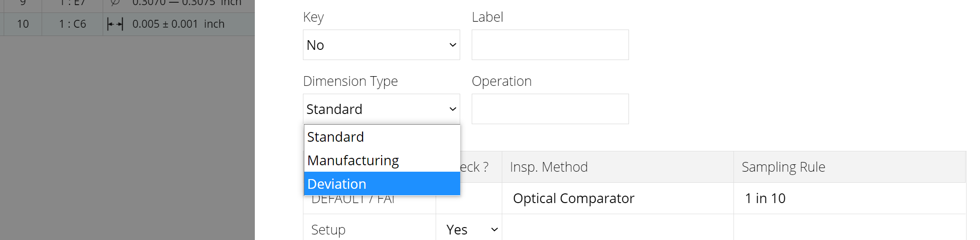Click the distance dimension icon in row 10
The image size is (980, 240).
(x=115, y=24)
